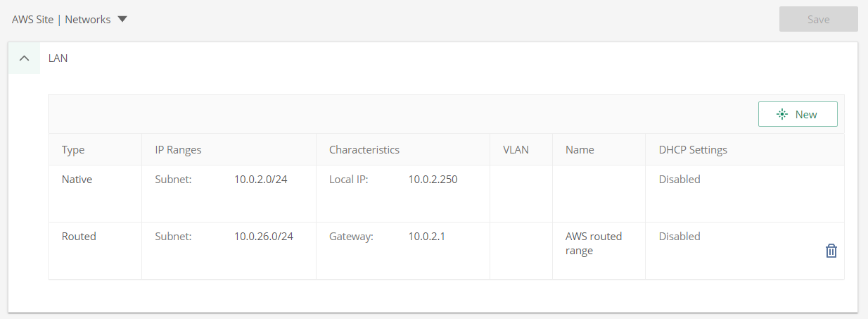Click the AWS routed range name
The height and width of the screenshot is (319, 868).
(x=594, y=244)
